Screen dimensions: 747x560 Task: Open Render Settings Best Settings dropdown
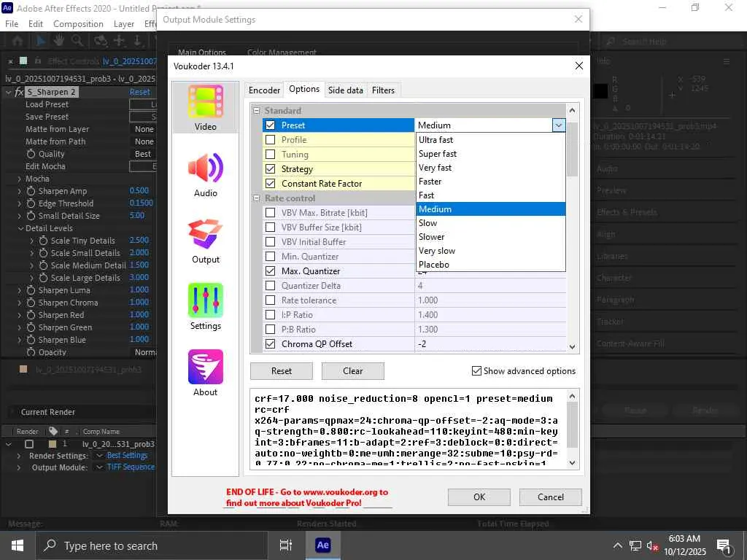point(99,456)
